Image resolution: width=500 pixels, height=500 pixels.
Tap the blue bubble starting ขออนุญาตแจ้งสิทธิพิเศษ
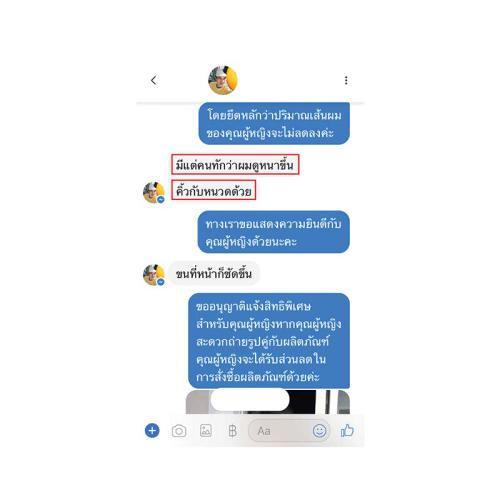pos(269,341)
